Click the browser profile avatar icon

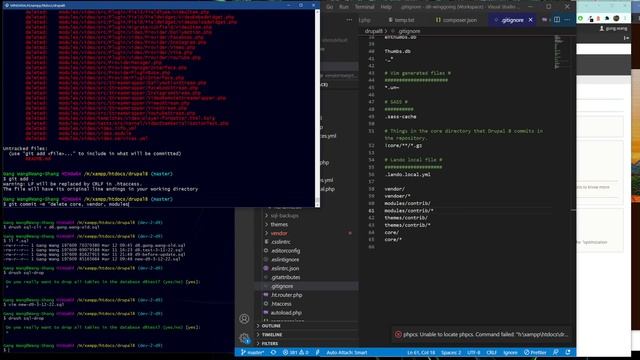point(616,18)
